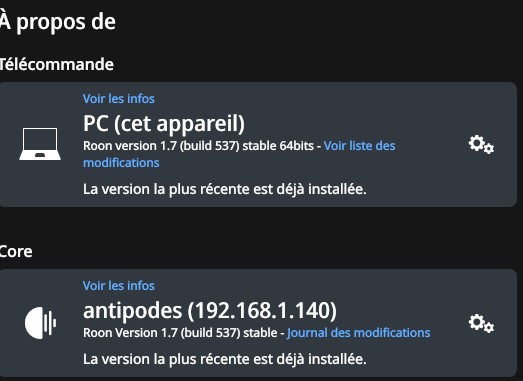Click Roon Version 1.7 stable text in Core
This screenshot has height=381, width=523.
click(x=180, y=333)
